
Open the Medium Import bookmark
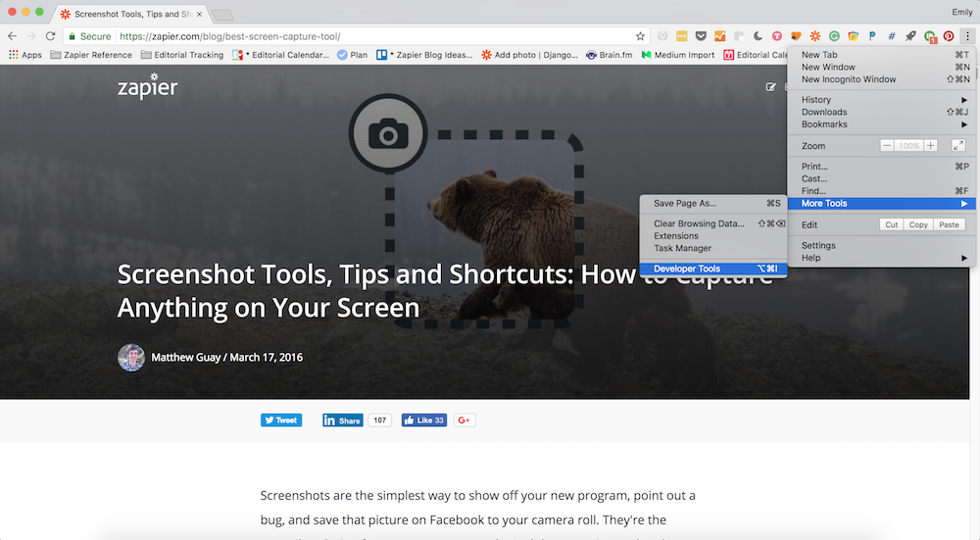[678, 55]
